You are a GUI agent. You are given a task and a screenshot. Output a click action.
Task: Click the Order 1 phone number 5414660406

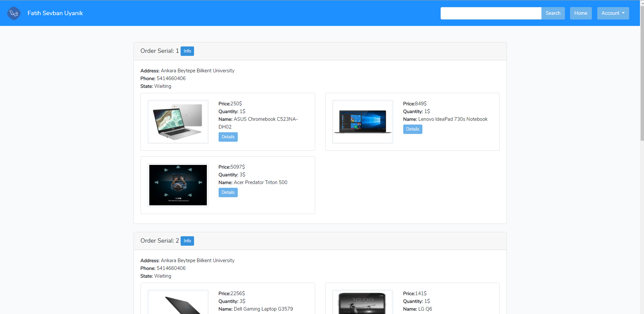[x=171, y=78]
